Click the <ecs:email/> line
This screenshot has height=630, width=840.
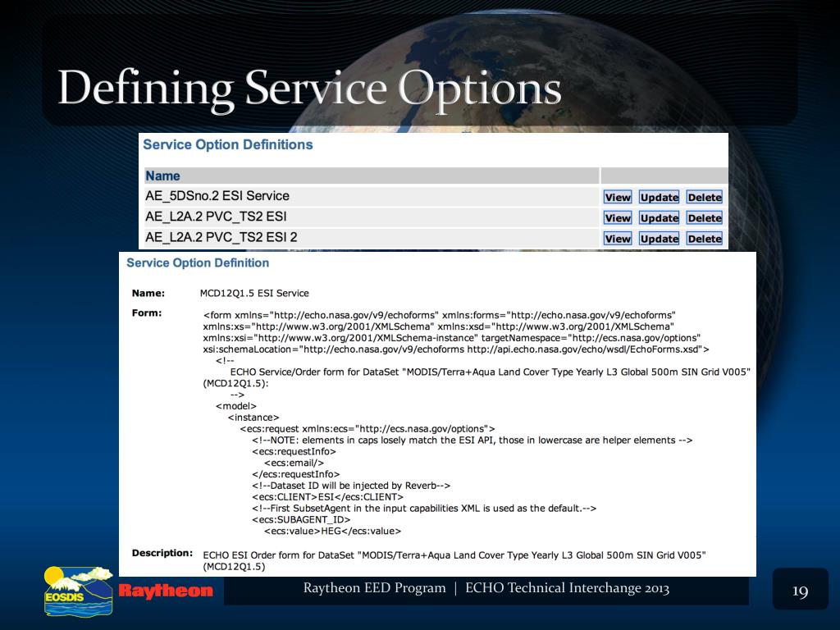click(294, 463)
